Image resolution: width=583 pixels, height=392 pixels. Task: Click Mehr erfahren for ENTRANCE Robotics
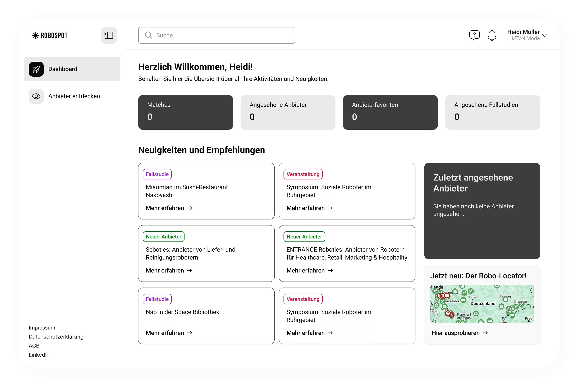[310, 271]
